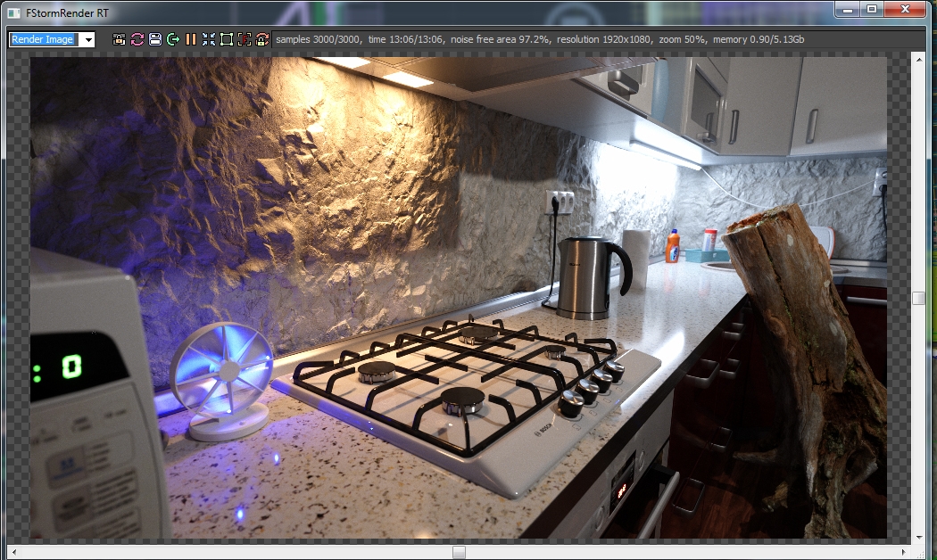The image size is (937, 560).
Task: Save the render with the floppy disk icon
Action: tap(155, 39)
